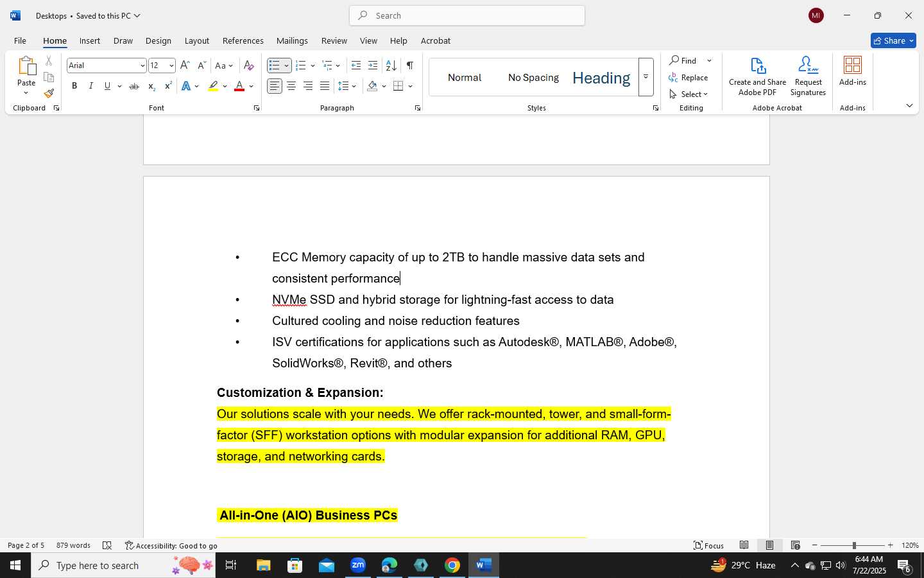The width and height of the screenshot is (924, 578).
Task: Toggle Show/Hide paragraph marks
Action: (x=410, y=66)
